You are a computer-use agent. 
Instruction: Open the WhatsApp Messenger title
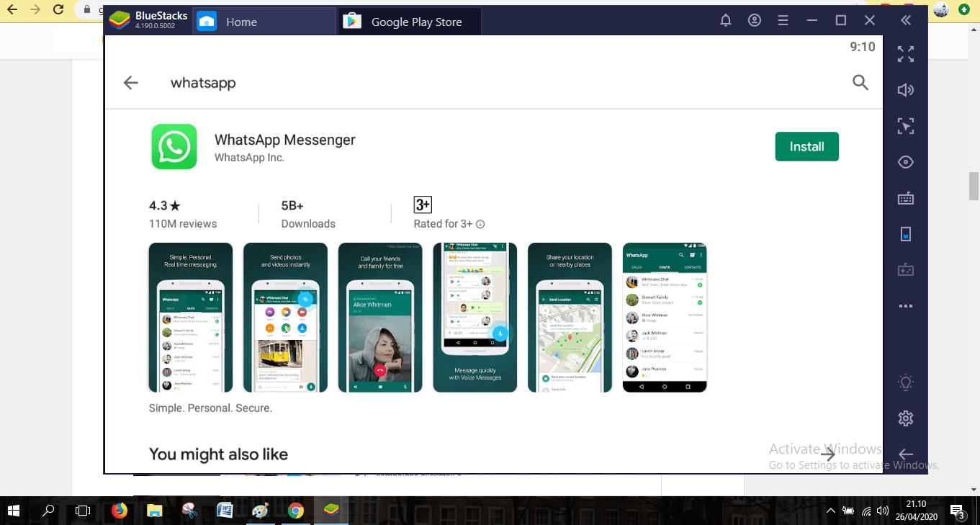pyautogui.click(x=285, y=140)
